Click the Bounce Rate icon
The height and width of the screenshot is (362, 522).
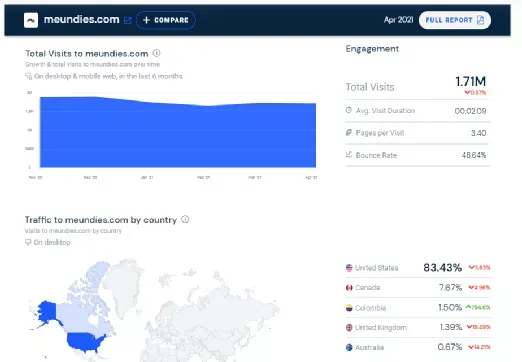coord(349,154)
